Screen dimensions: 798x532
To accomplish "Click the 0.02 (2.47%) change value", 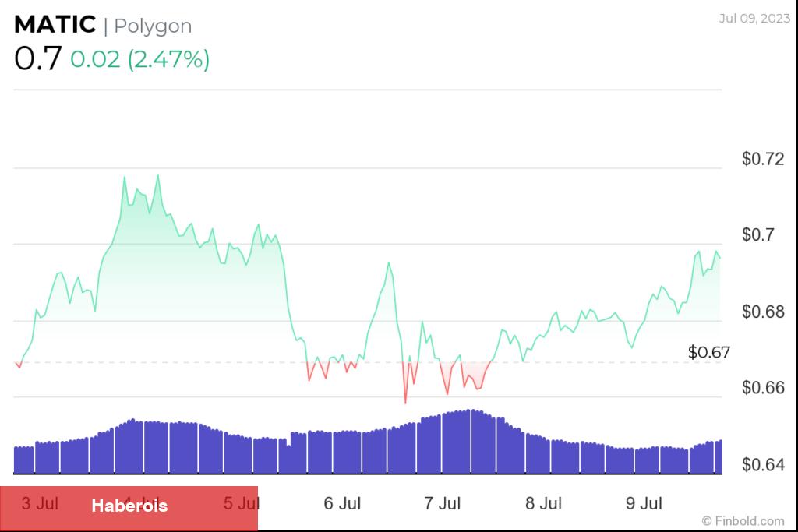I will pos(140,59).
